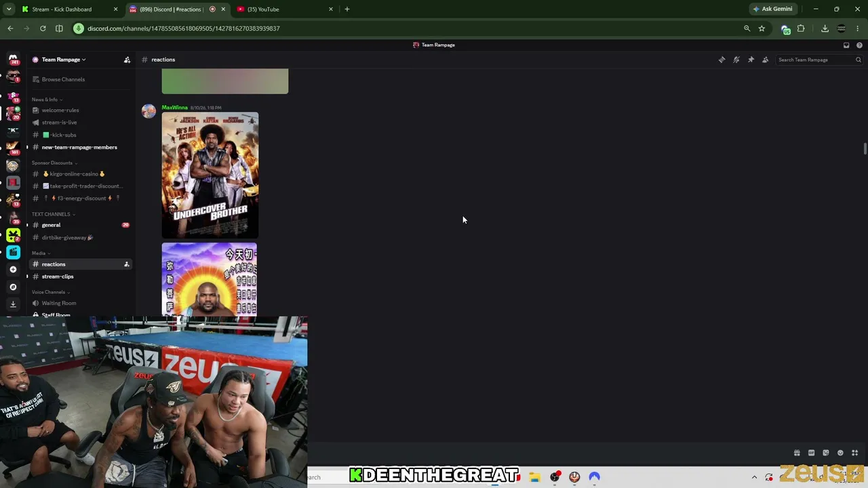Viewport: 868px width, 488px height.
Task: Invite people icon beside Team Rampage header
Action: click(x=127, y=60)
